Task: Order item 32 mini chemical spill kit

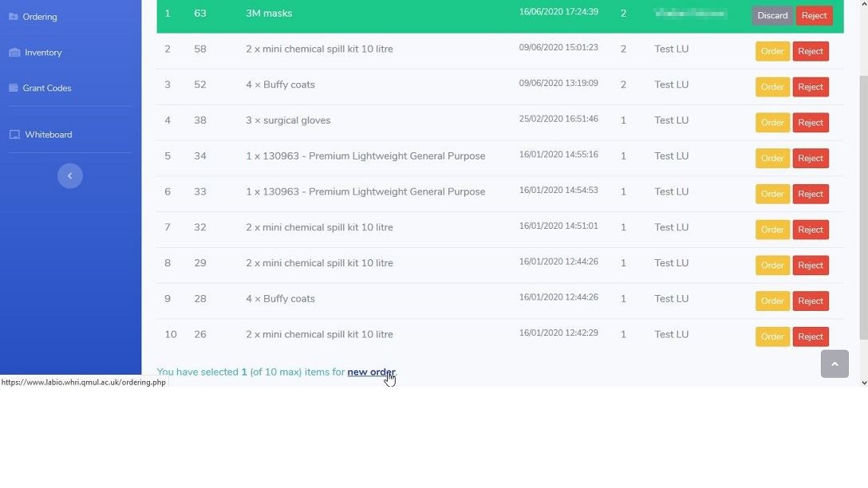Action: point(772,230)
